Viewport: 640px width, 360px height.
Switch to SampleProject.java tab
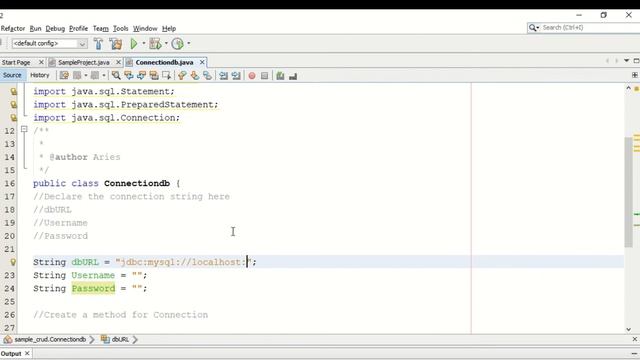click(84, 62)
